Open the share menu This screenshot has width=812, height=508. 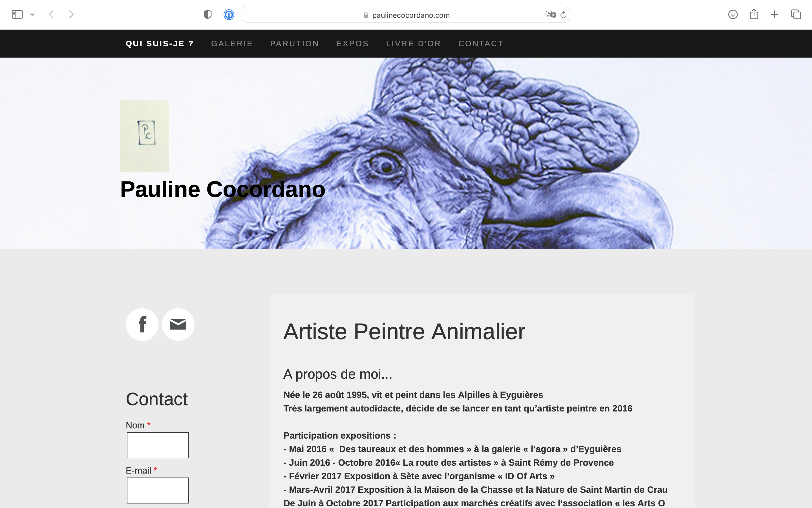754,14
